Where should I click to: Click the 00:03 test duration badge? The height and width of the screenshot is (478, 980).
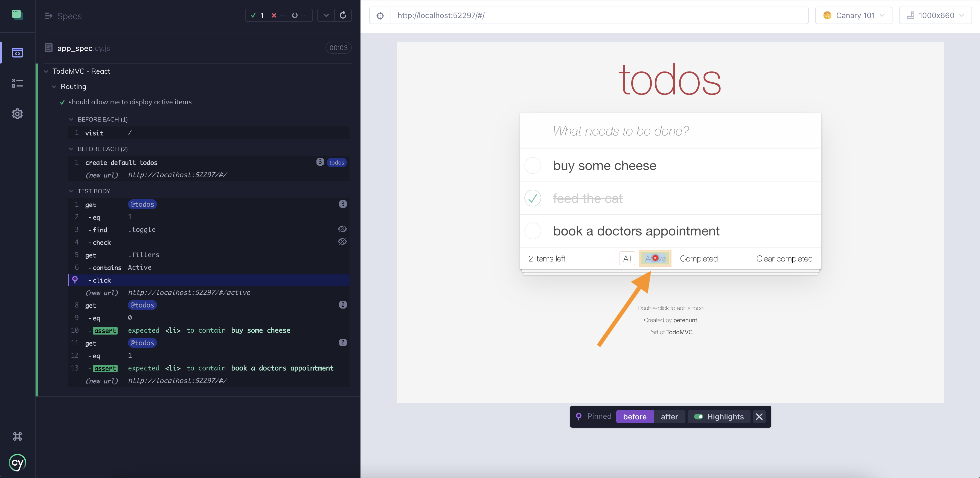(x=338, y=48)
